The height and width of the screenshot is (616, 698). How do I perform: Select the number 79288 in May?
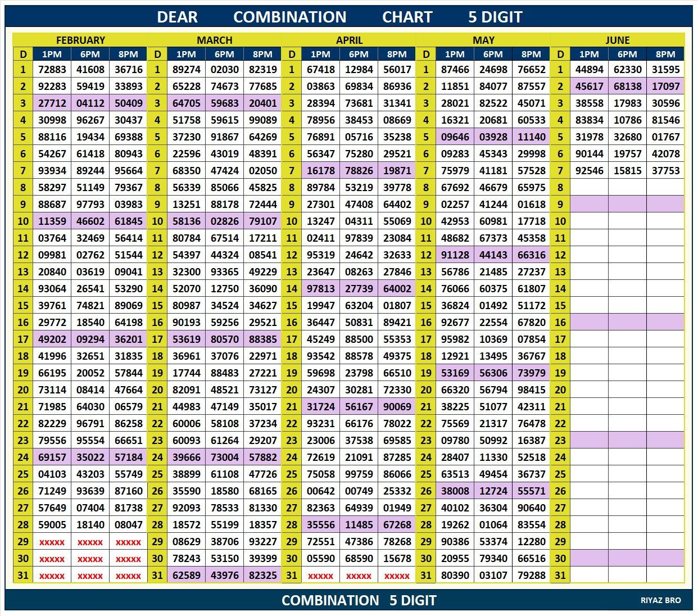click(x=531, y=576)
